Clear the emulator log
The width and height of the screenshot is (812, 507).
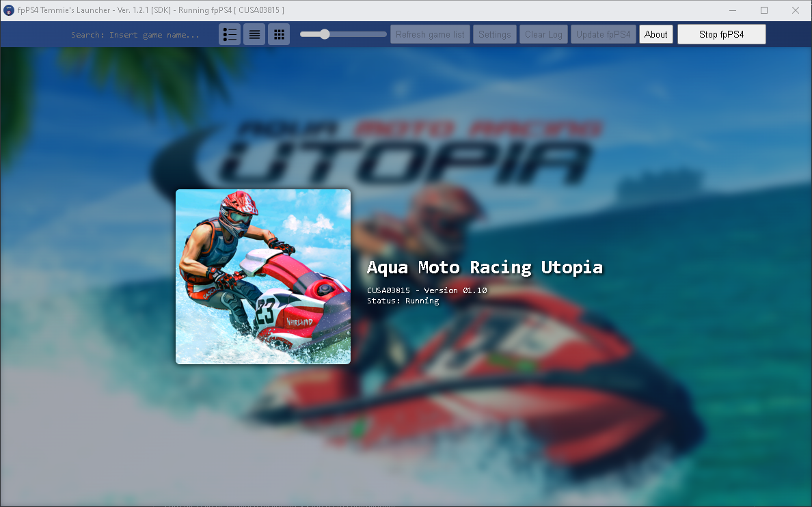[543, 33]
